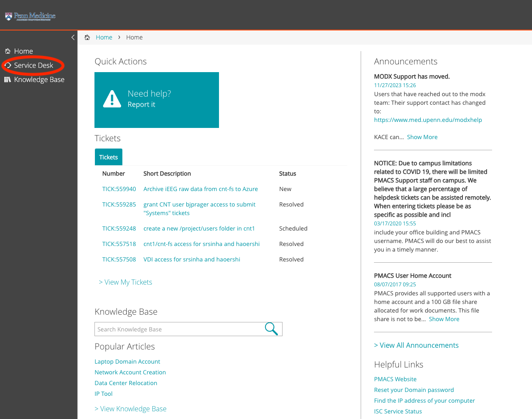Screen dimensions: 532x419
Task: Click the MODX Support has moved heading
Action: [x=412, y=76]
